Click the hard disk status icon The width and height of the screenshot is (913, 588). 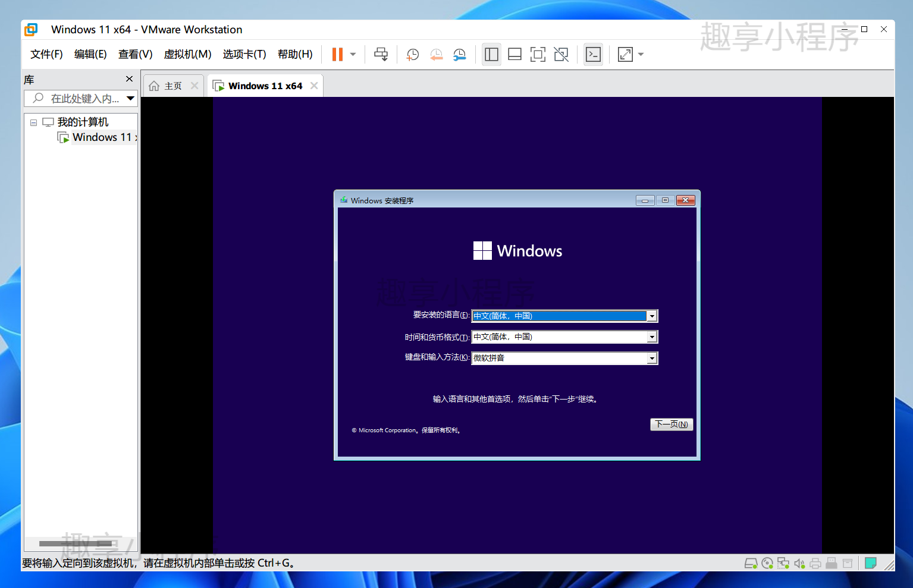(x=751, y=563)
